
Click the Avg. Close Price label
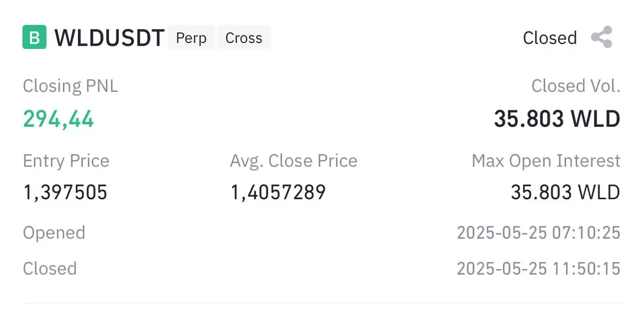pyautogui.click(x=294, y=161)
